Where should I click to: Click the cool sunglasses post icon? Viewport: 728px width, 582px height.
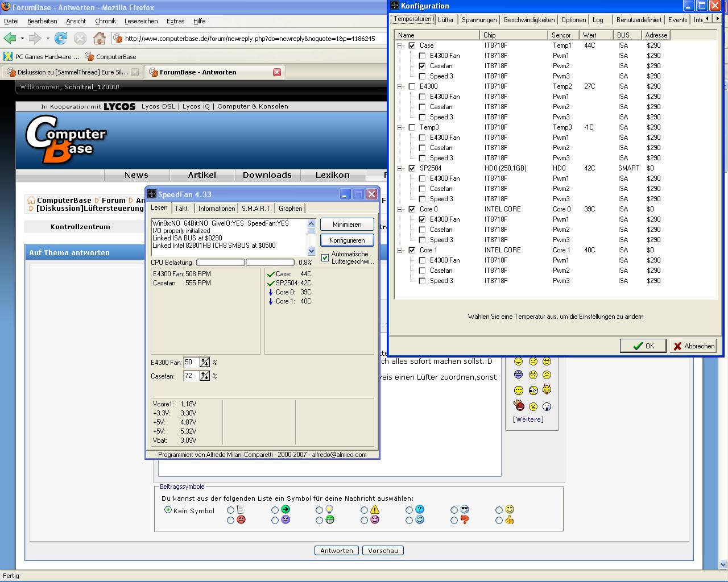(465, 509)
